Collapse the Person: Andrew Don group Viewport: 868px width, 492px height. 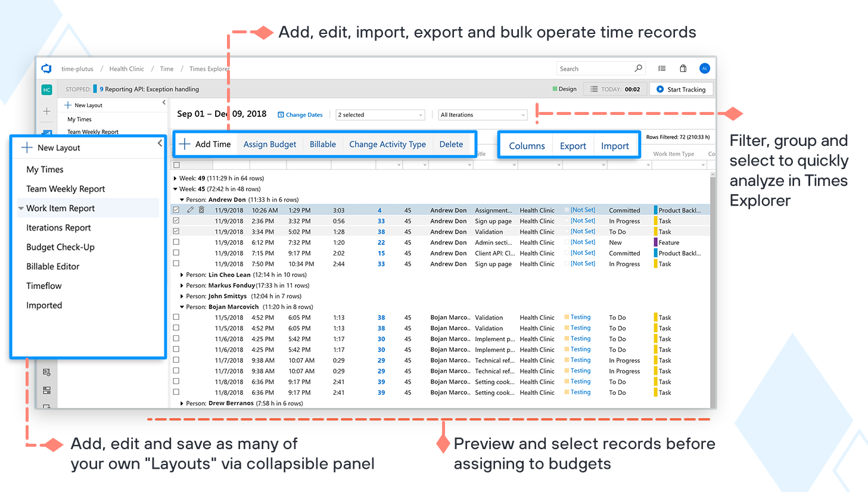pos(182,199)
